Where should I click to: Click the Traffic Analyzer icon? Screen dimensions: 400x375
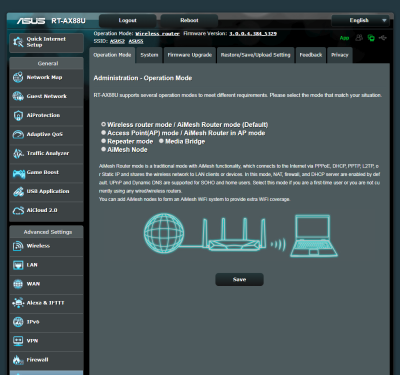[x=18, y=153]
